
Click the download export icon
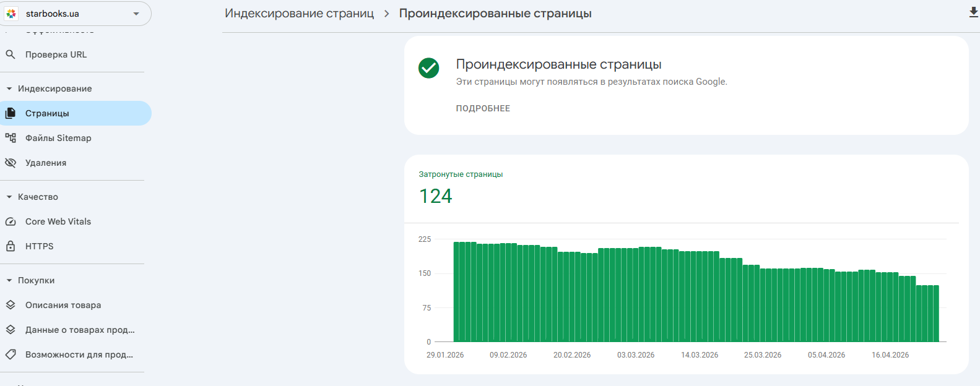[974, 13]
